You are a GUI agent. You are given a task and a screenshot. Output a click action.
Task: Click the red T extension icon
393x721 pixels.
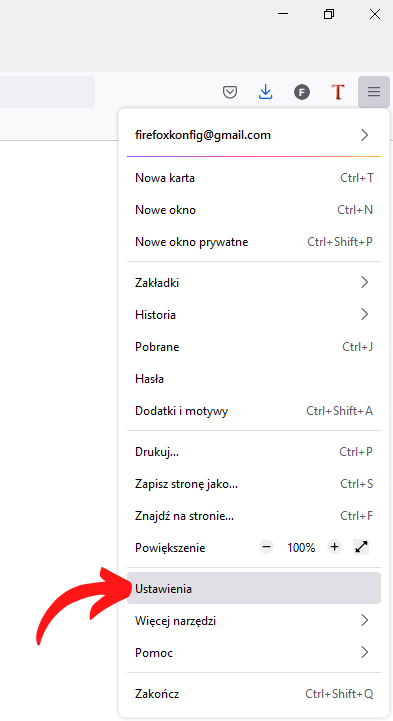tap(338, 92)
